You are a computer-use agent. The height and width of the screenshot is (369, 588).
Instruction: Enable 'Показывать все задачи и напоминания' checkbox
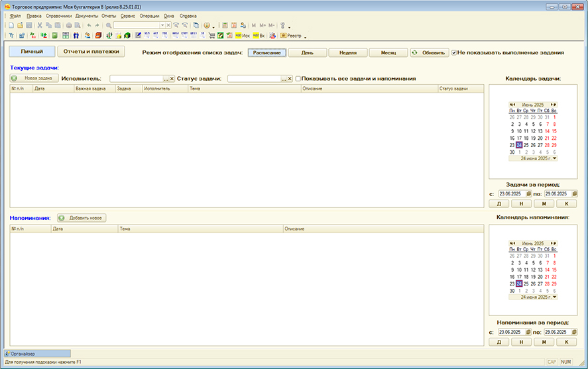[298, 78]
